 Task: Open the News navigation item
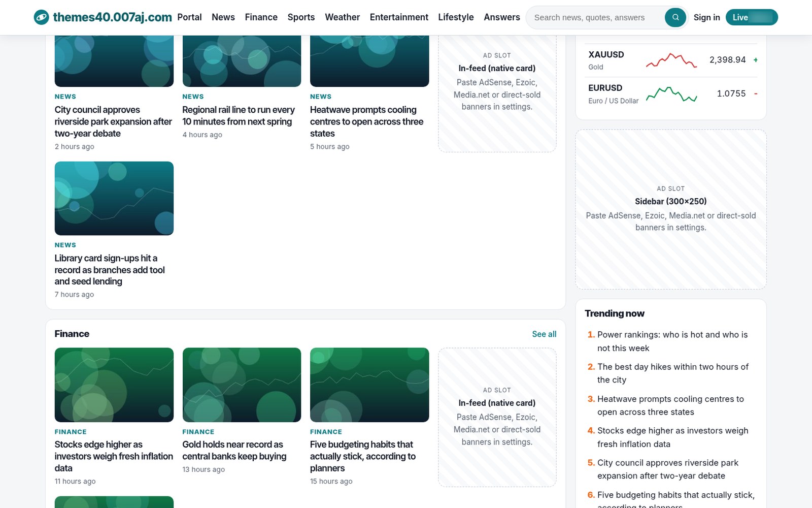[223, 17]
